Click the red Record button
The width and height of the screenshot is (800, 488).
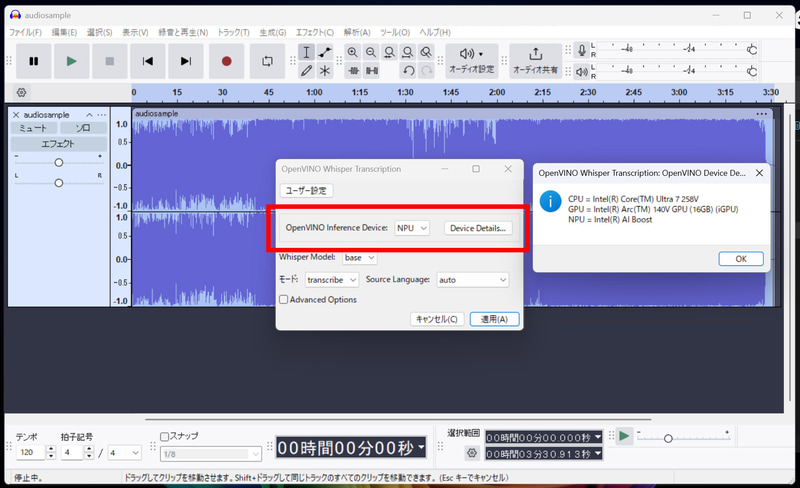227,61
